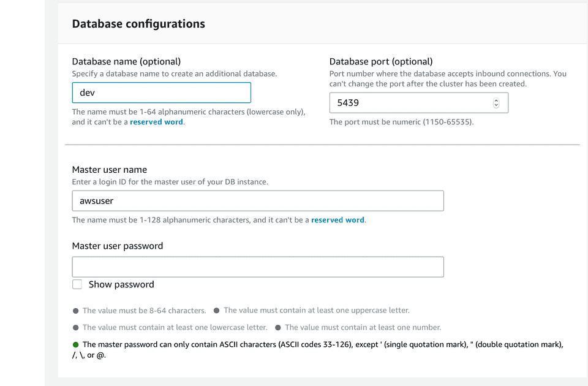
Task: Click the Show password label text
Action: point(121,284)
